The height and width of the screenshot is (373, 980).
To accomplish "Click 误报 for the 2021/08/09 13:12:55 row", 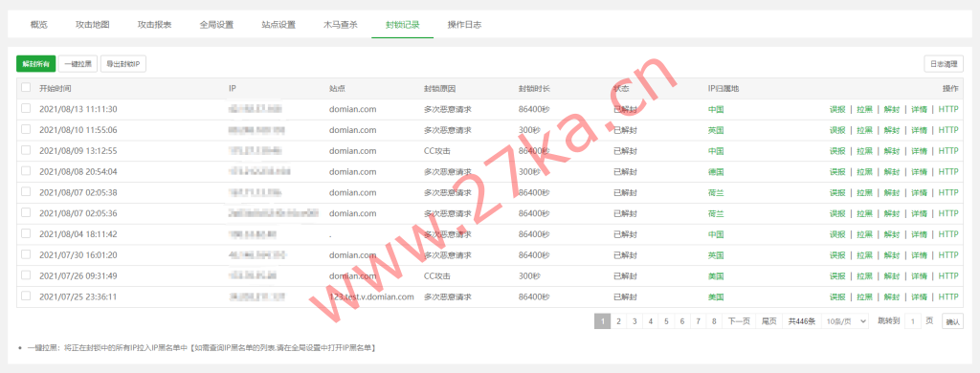I will [836, 150].
